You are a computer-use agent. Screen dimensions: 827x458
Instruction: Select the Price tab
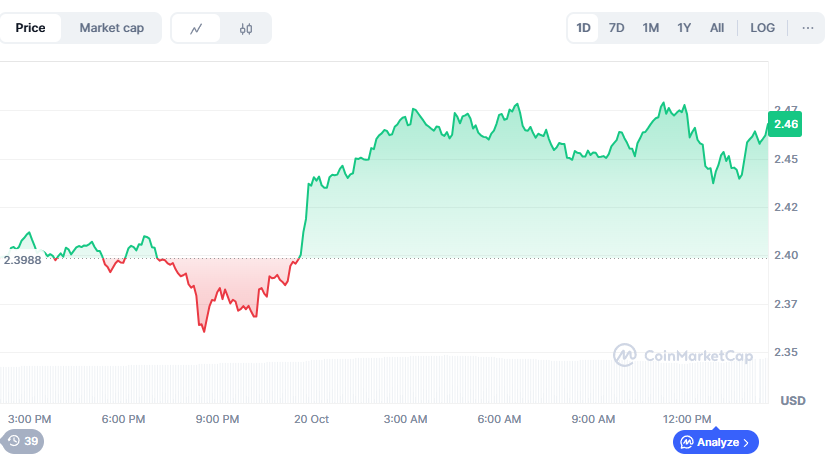point(30,28)
